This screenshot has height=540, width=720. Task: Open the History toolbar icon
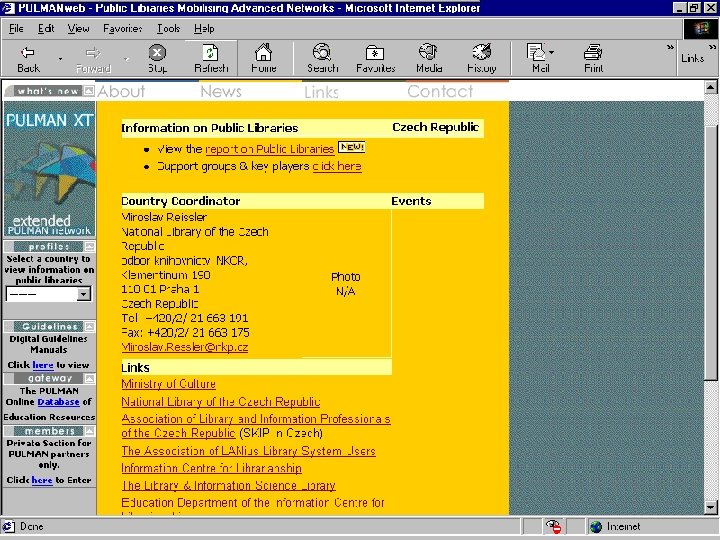(481, 59)
